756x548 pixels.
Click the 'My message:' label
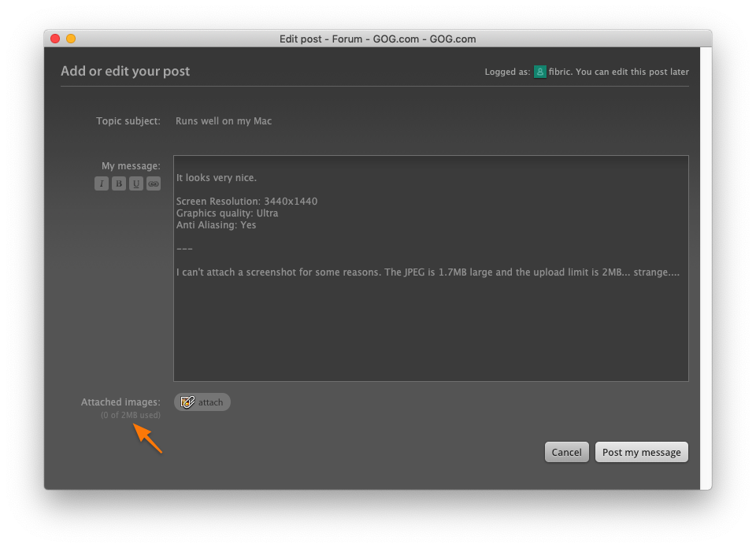(x=132, y=166)
